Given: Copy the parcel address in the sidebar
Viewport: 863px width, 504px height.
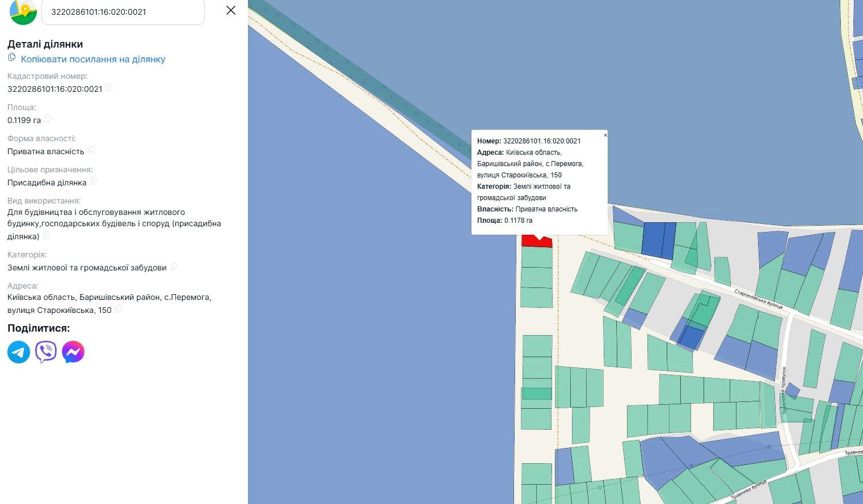Looking at the screenshot, I should tap(119, 309).
